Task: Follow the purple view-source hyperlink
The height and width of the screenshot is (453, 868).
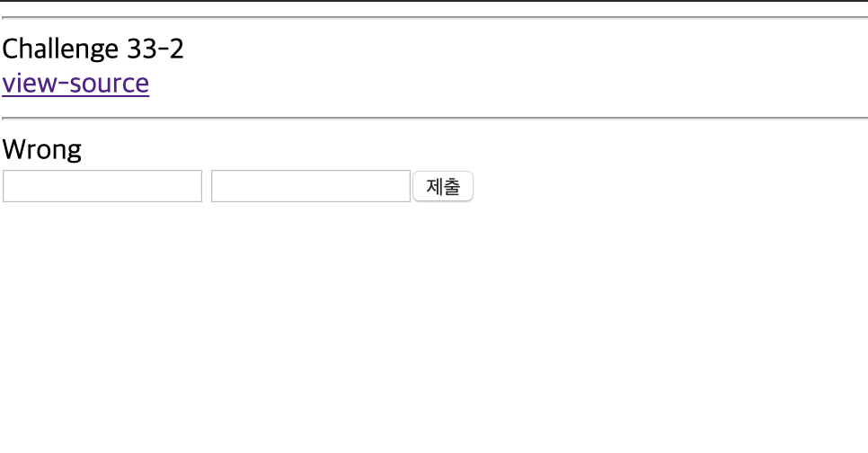Action: [x=75, y=83]
